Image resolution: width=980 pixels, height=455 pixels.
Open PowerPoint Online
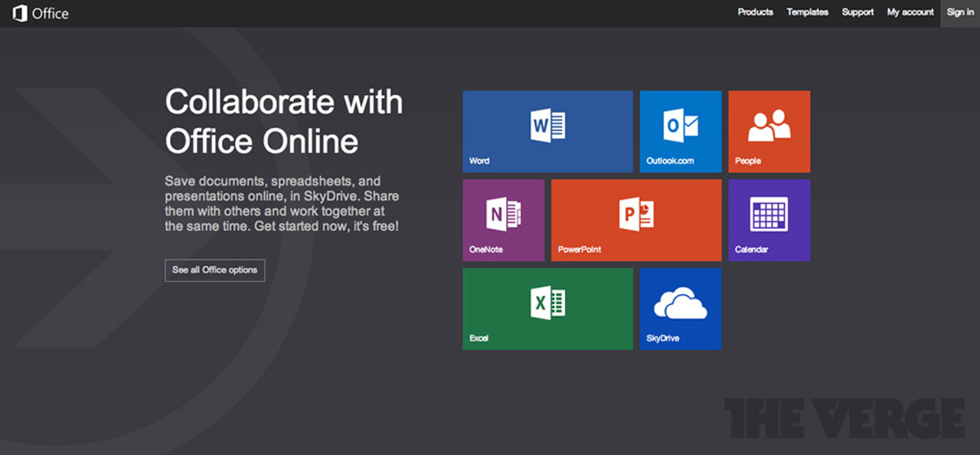[635, 220]
